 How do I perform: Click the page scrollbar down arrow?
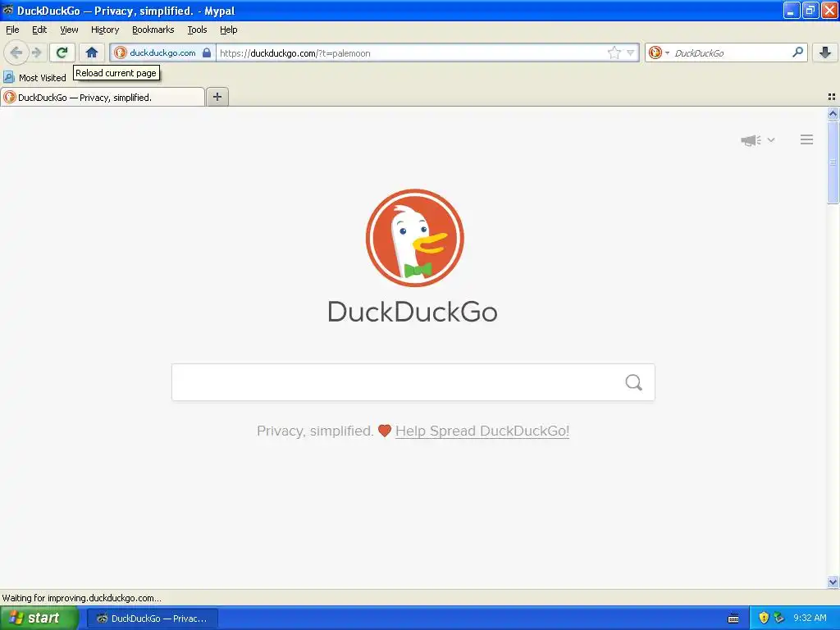click(833, 582)
